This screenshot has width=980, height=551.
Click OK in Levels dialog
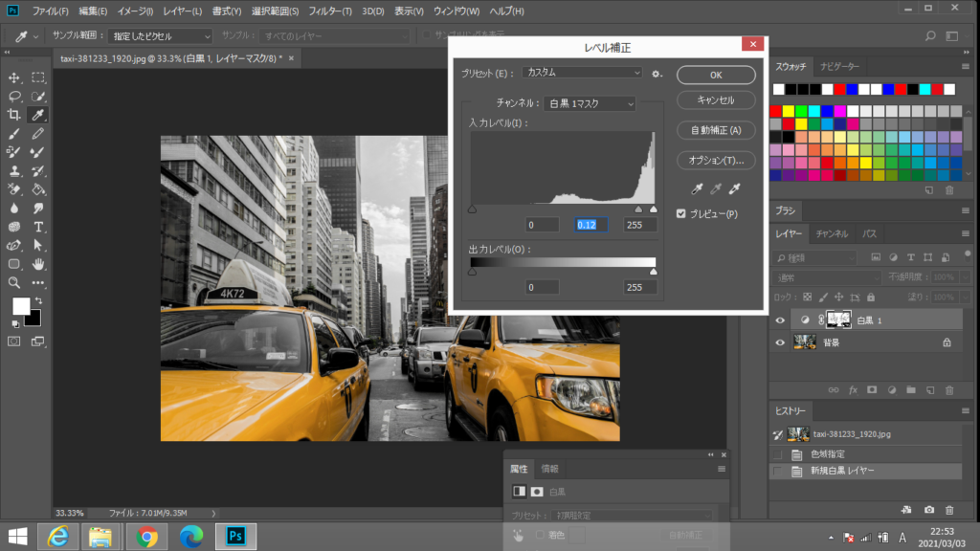(x=716, y=75)
